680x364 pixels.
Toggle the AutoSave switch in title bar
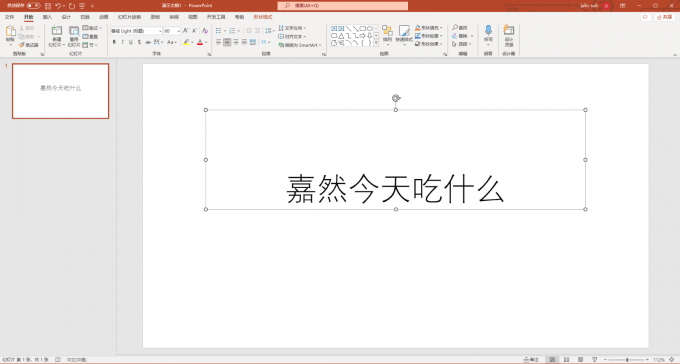pos(34,6)
